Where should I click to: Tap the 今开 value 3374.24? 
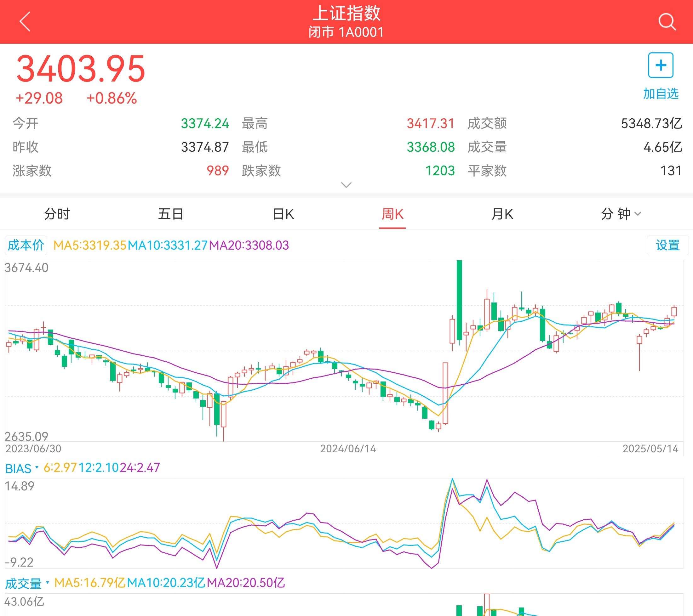[x=205, y=123]
